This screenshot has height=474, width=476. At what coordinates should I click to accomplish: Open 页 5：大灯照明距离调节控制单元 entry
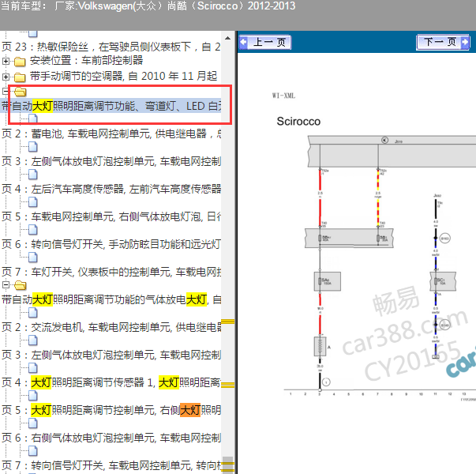pyautogui.click(x=111, y=410)
